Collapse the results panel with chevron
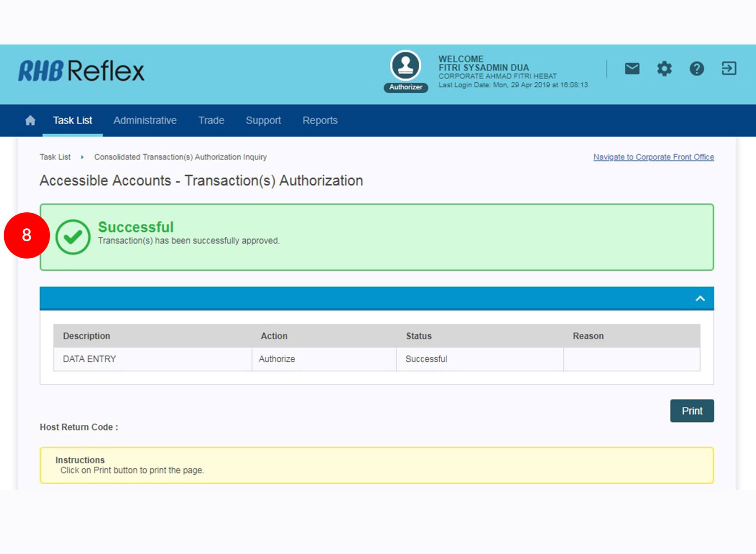Image resolution: width=756 pixels, height=554 pixels. (700, 298)
